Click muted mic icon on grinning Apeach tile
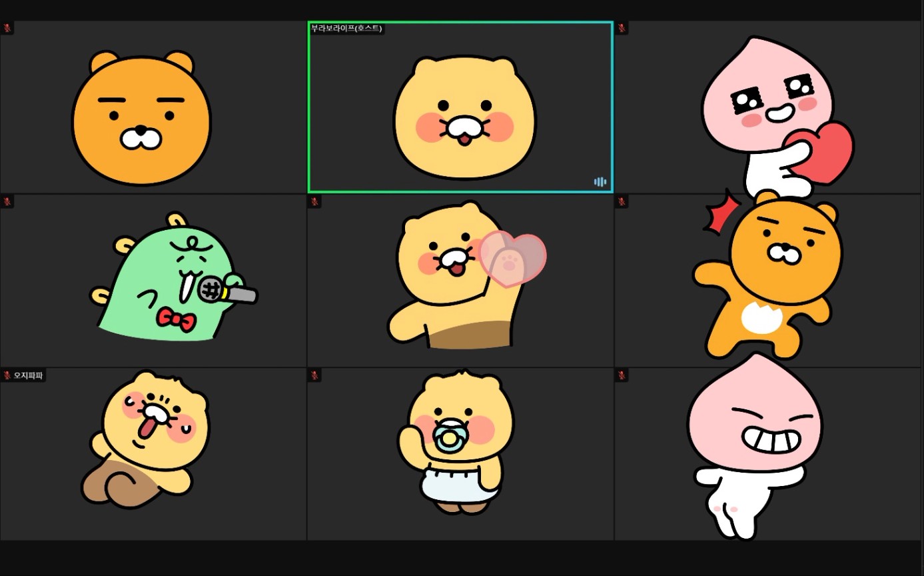The height and width of the screenshot is (576, 924). 622,375
